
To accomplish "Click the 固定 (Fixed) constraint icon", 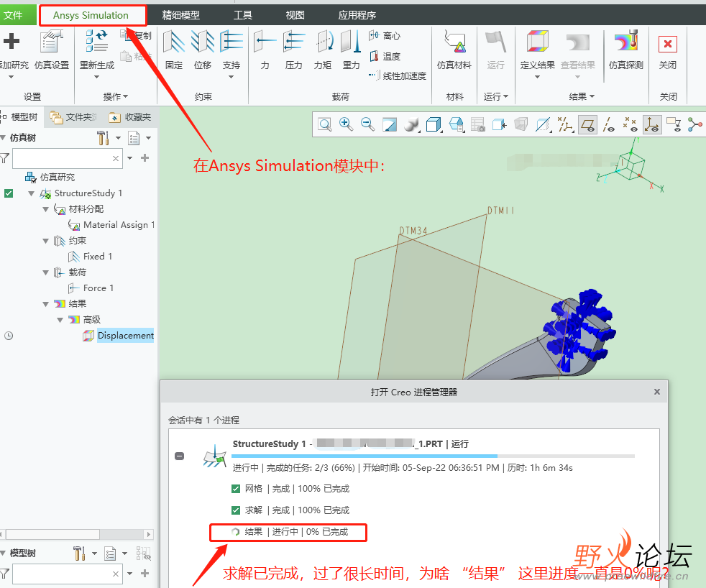I will point(174,49).
